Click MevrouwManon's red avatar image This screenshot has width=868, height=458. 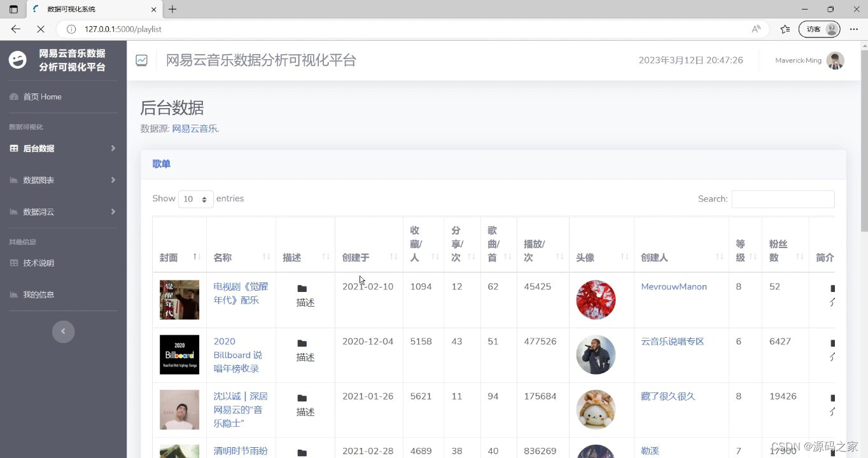596,300
